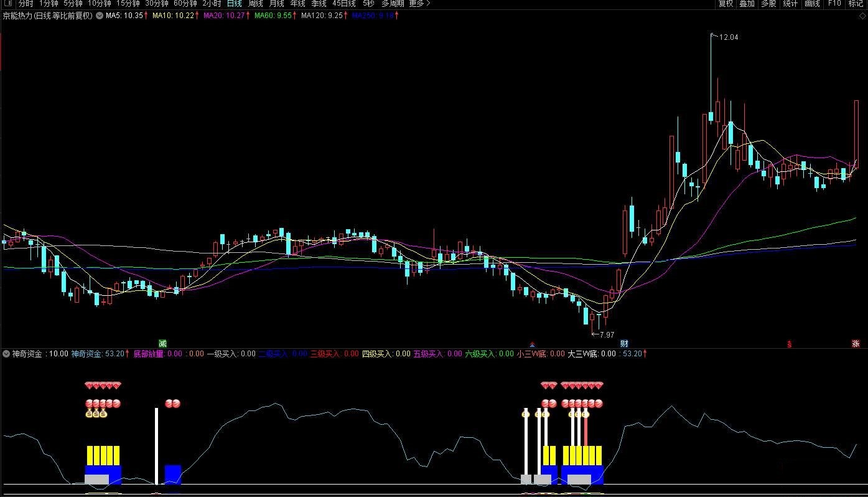Select the 10分钟 period tab
The height and width of the screenshot is (497, 868).
click(100, 4)
